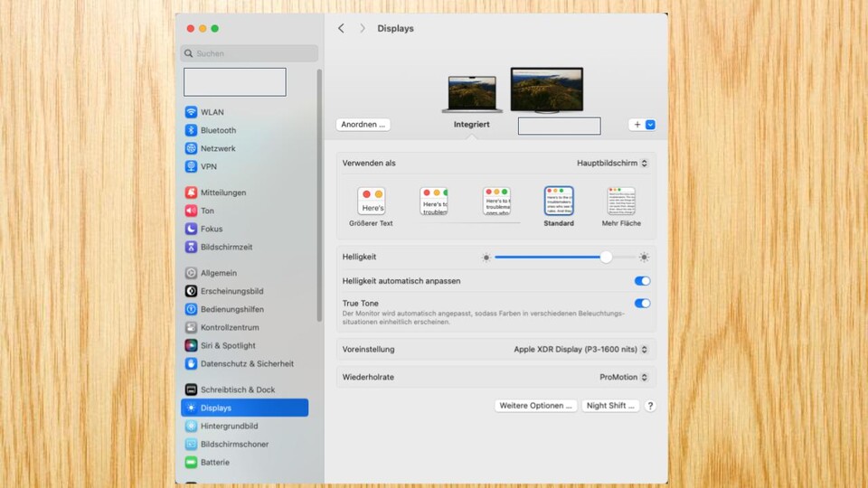Open the Night Shift button
The width and height of the screenshot is (868, 488).
(x=610, y=406)
